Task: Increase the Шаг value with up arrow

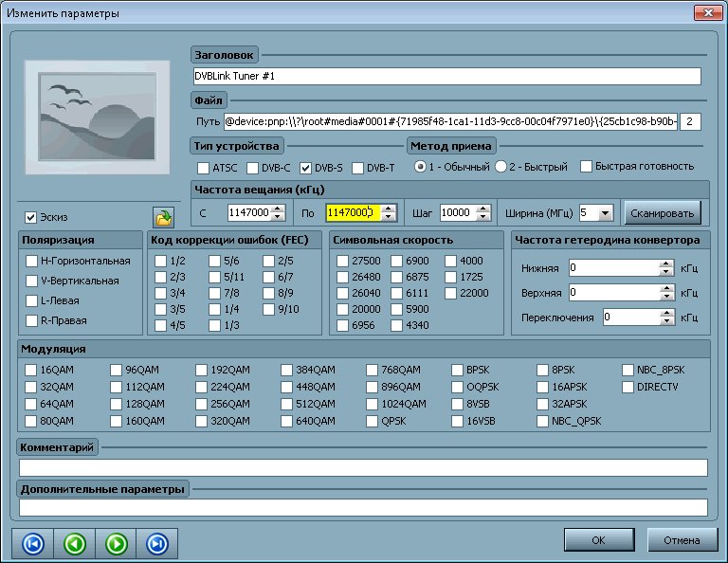Action: tap(484, 209)
